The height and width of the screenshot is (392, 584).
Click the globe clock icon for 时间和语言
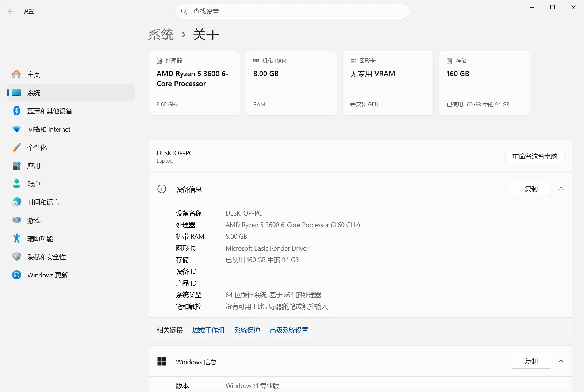coord(16,202)
